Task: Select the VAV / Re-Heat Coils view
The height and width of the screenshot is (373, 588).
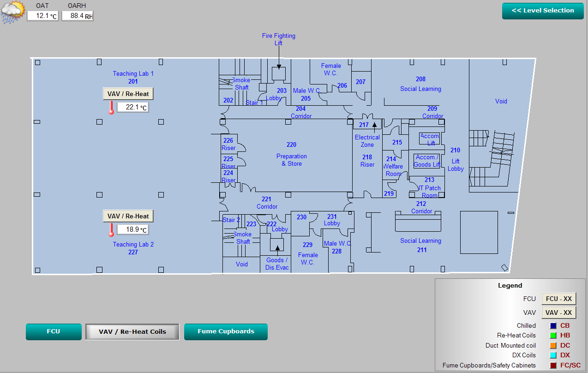Action: click(x=132, y=331)
